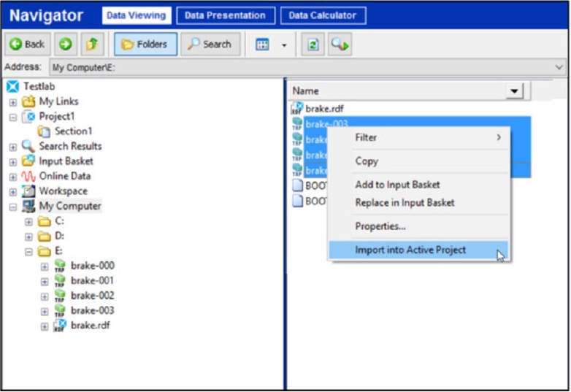Click the Search button

pyautogui.click(x=210, y=44)
